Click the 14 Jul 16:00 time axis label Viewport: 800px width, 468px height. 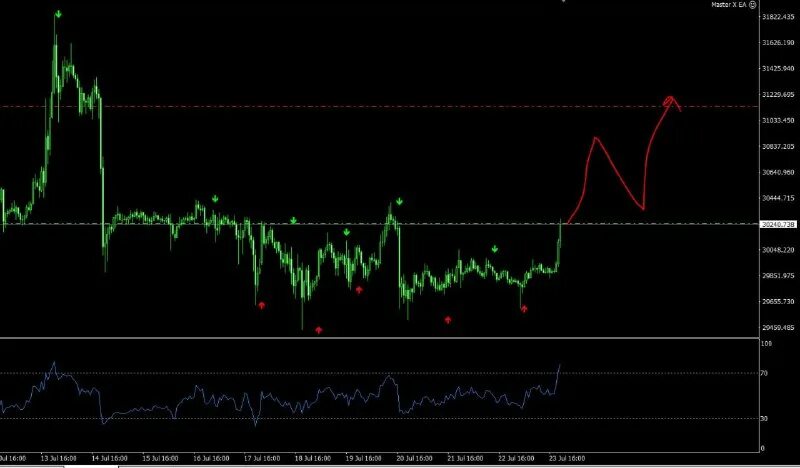[x=110, y=458]
